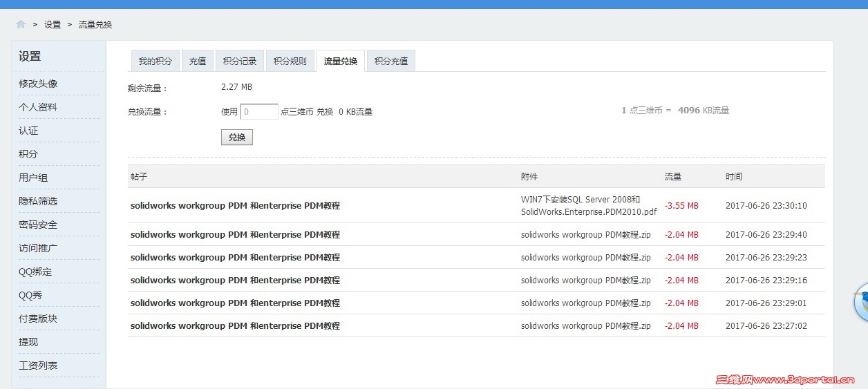868x389 pixels.
Task: Click the 附件 column header
Action: click(x=529, y=176)
